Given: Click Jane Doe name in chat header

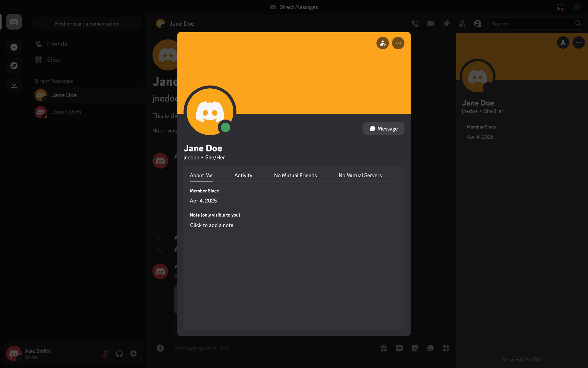Looking at the screenshot, I should [182, 24].
